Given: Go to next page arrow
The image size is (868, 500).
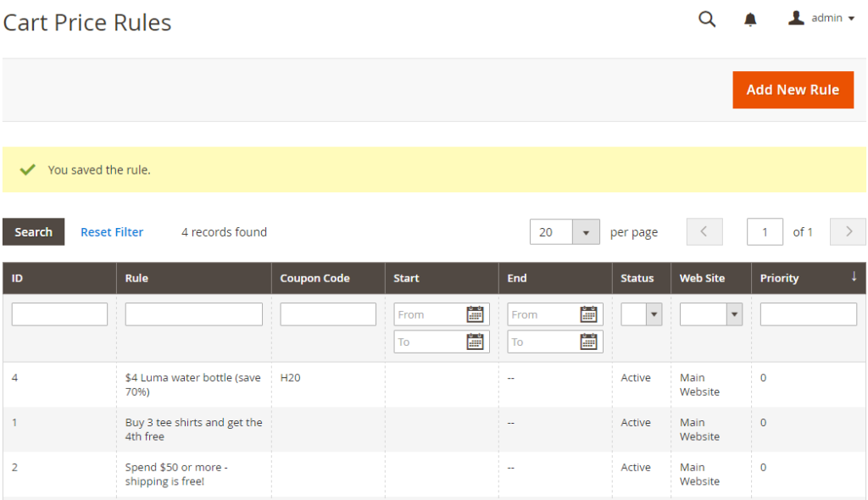Looking at the screenshot, I should pos(848,231).
